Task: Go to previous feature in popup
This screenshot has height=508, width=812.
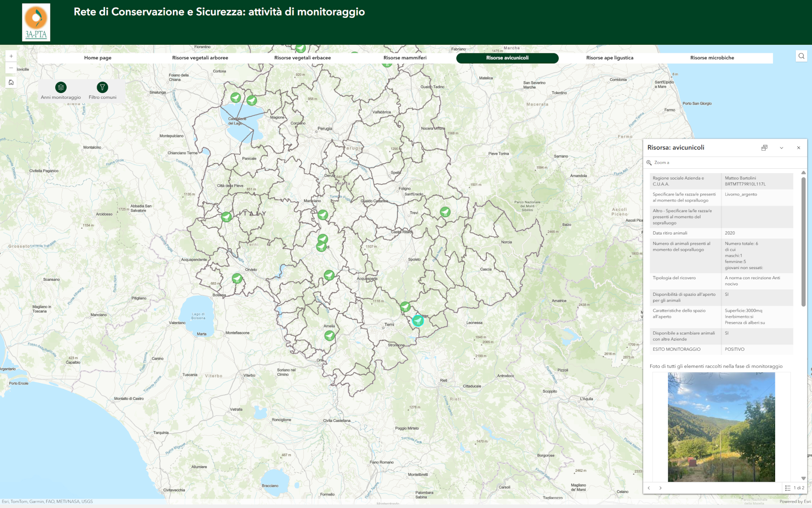Action: tap(649, 488)
